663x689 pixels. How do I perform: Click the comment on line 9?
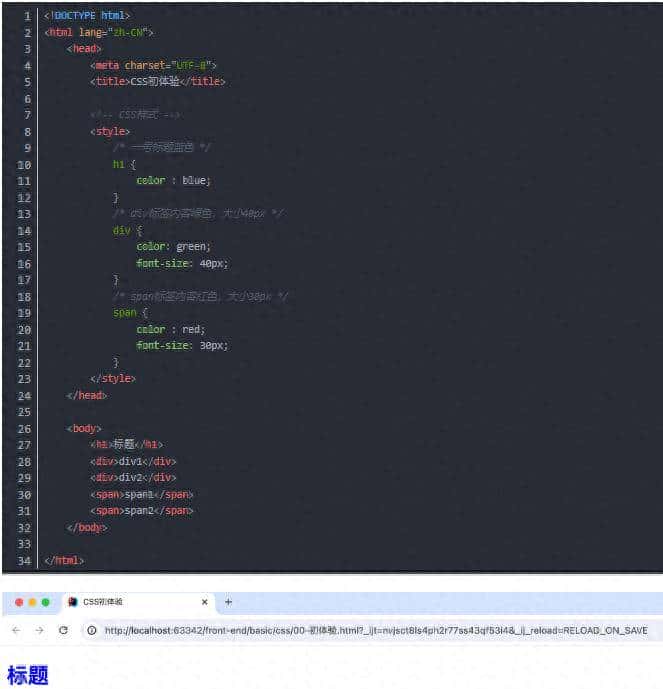point(162,147)
